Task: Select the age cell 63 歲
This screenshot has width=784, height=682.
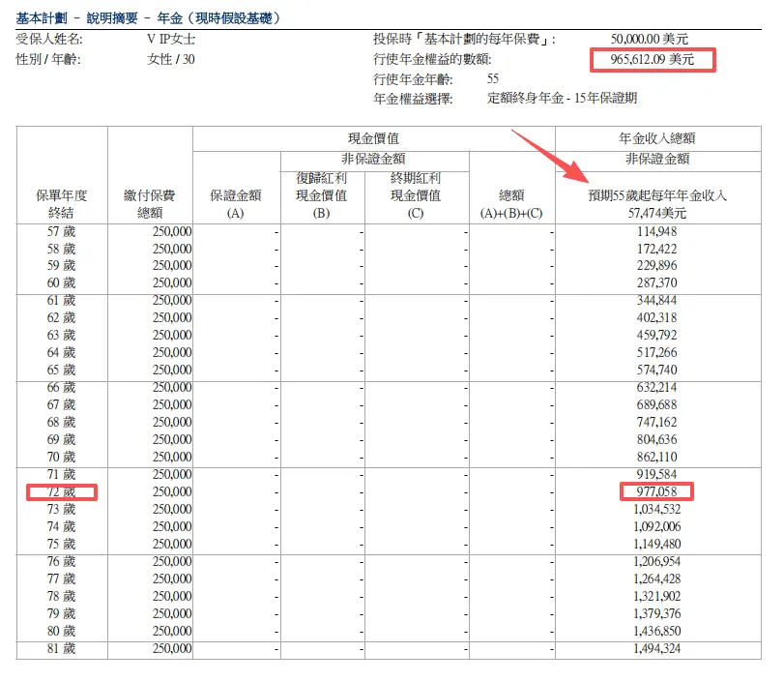Action: click(x=62, y=336)
